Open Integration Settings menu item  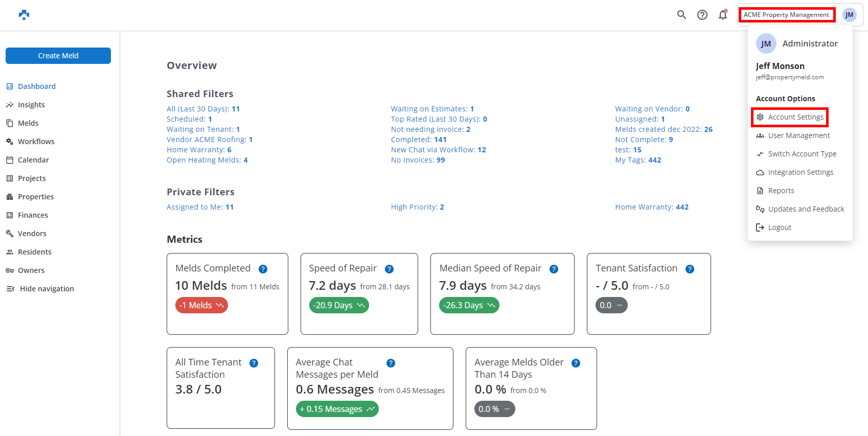coord(800,172)
